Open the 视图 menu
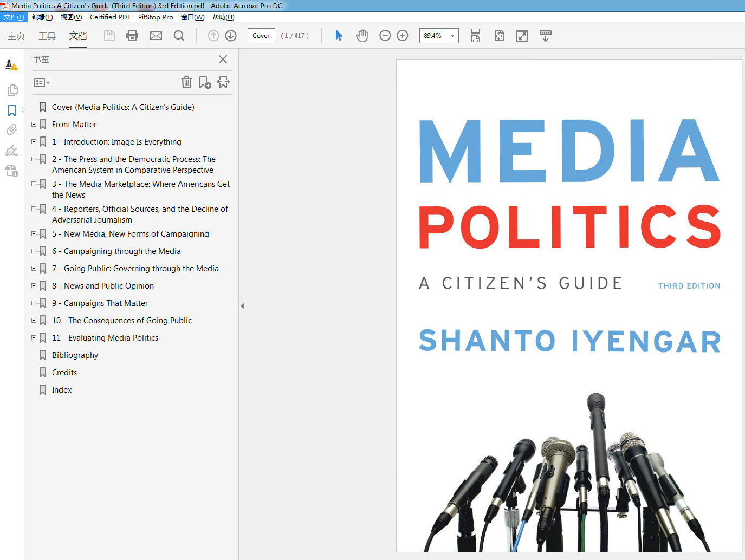745x560 pixels. [x=71, y=17]
